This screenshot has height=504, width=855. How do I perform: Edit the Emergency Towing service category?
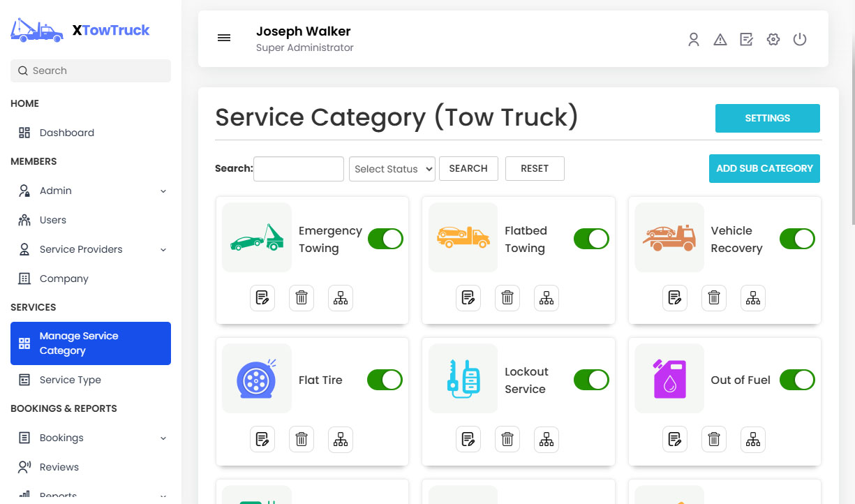click(x=262, y=298)
